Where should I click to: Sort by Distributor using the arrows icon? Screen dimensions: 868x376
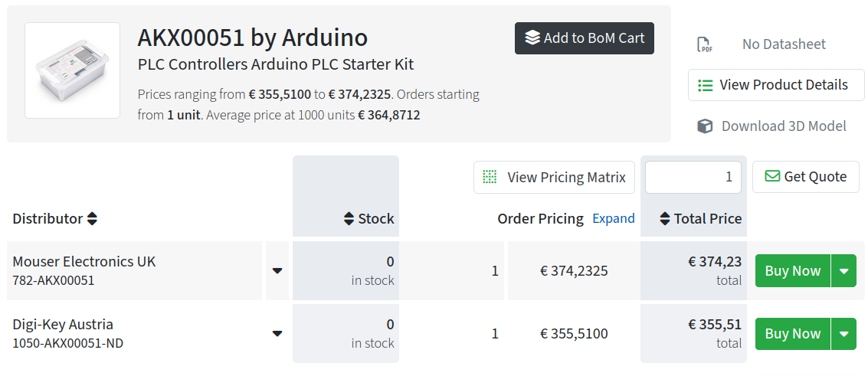[x=93, y=218]
